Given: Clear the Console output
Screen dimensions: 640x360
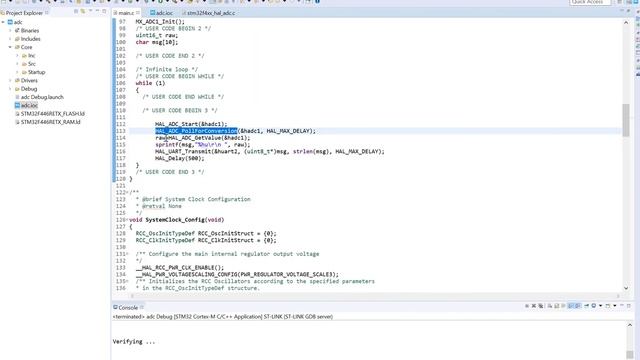Looking at the screenshot, I should pos(550,306).
